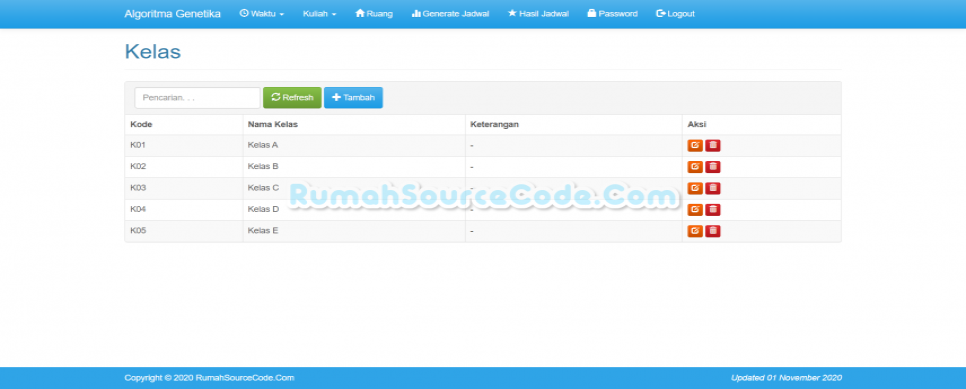966x389 pixels.
Task: Click the blue Tambah button
Action: (x=354, y=97)
